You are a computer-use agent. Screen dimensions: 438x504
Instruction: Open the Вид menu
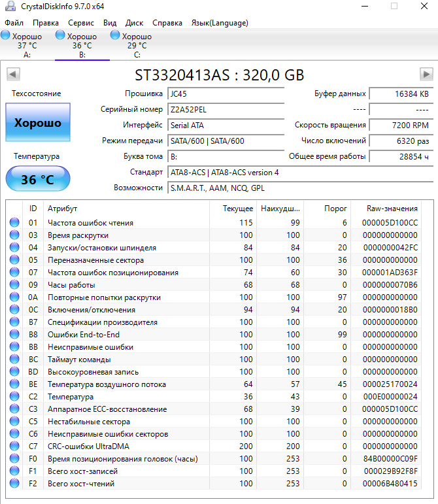pos(110,23)
